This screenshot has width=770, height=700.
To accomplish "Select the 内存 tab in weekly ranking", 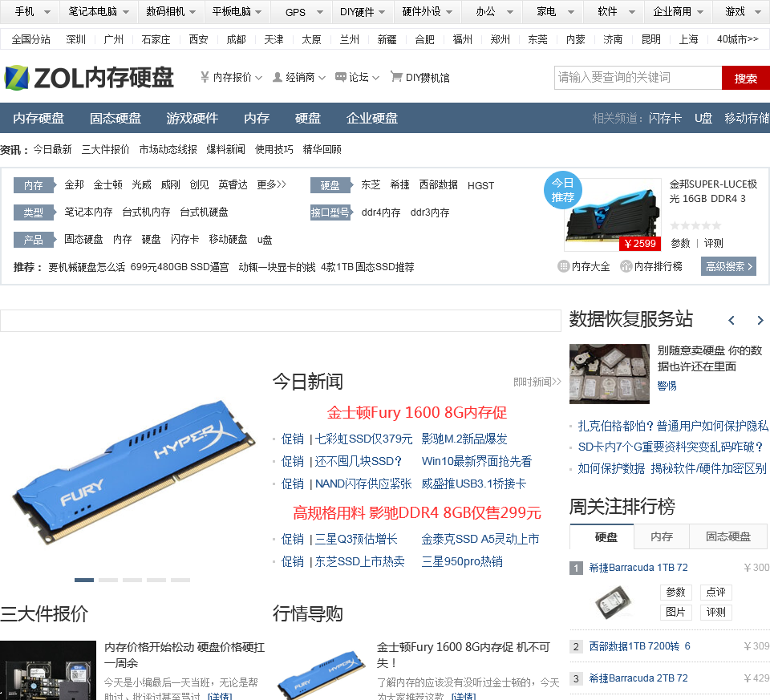I will pos(662,536).
